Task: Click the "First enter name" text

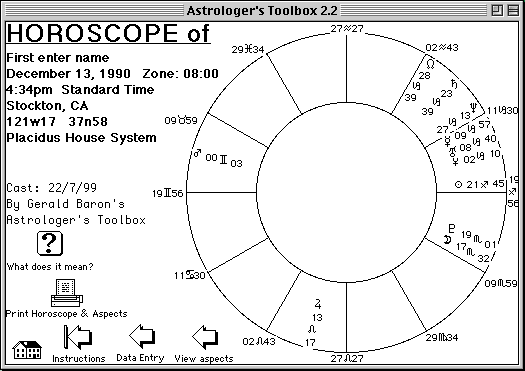Action: tap(58, 58)
